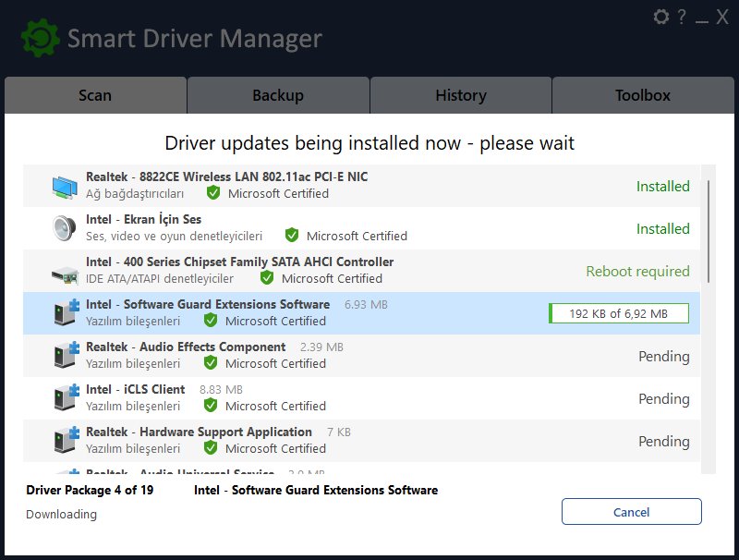
Task: Open the help question mark icon
Action: pos(682,17)
